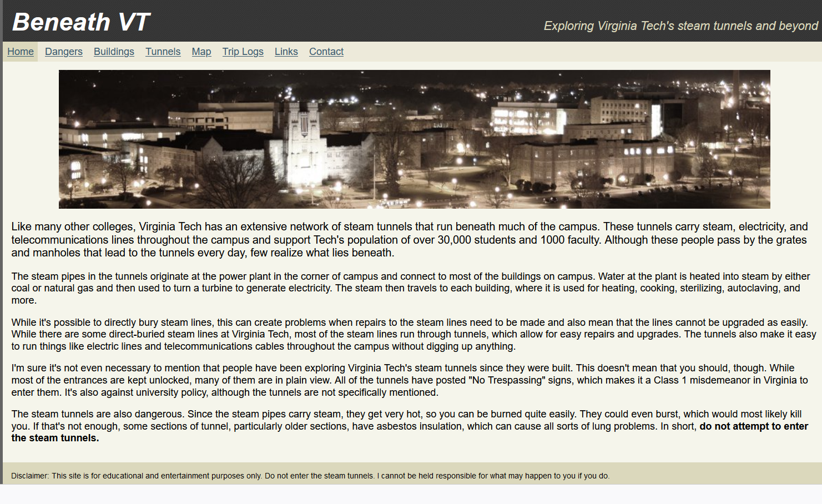The image size is (822, 504).
Task: Go to the Contact page
Action: point(326,52)
